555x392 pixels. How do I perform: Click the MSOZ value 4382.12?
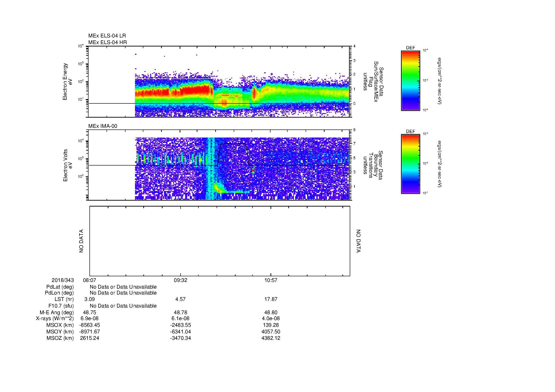(x=271, y=338)
